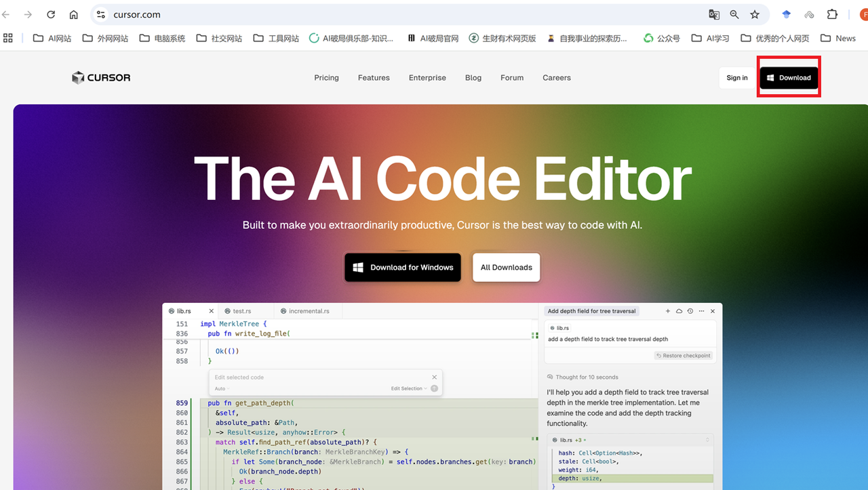
Task: Click the black Download button in header
Action: point(789,78)
